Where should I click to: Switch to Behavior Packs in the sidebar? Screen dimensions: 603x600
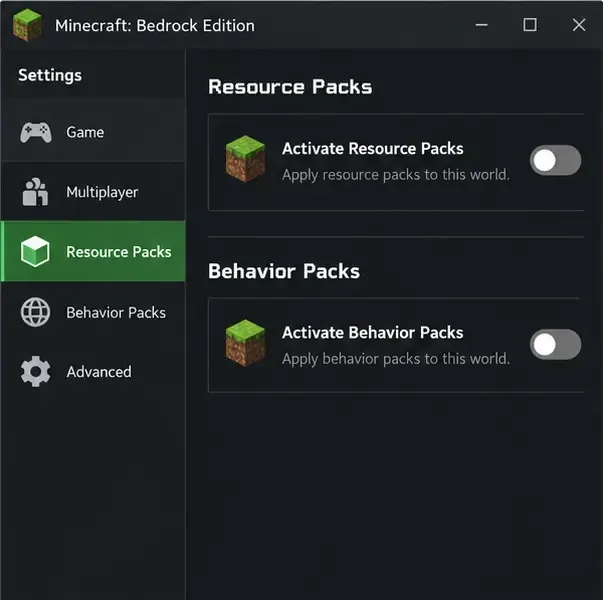93,312
